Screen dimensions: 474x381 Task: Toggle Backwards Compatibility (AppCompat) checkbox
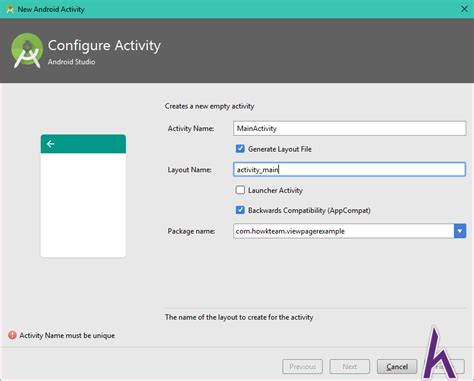click(240, 210)
